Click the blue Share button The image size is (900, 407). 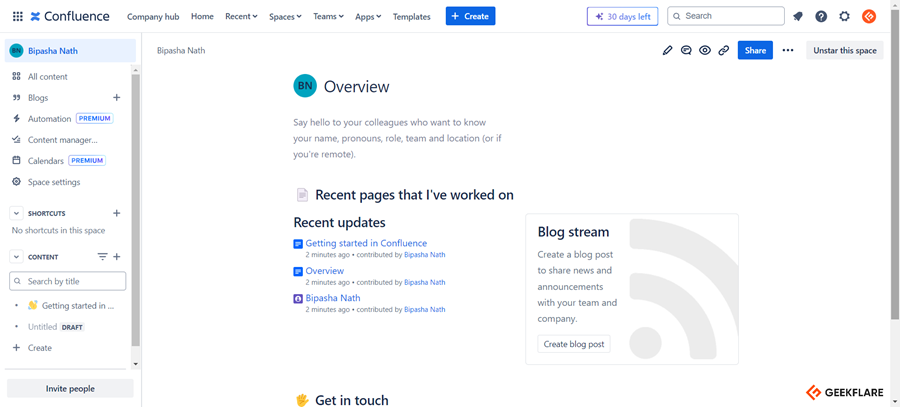[x=755, y=51]
